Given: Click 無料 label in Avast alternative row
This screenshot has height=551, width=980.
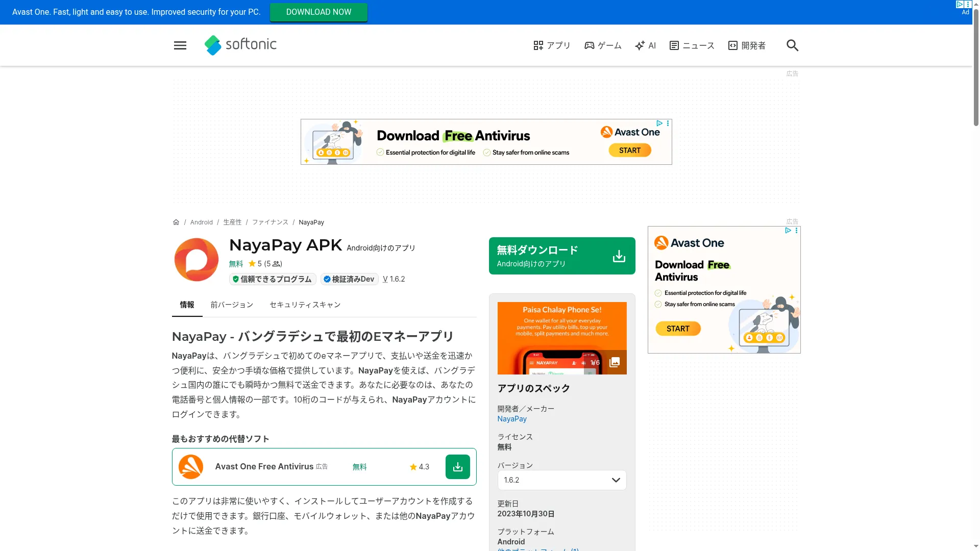Looking at the screenshot, I should click(359, 467).
